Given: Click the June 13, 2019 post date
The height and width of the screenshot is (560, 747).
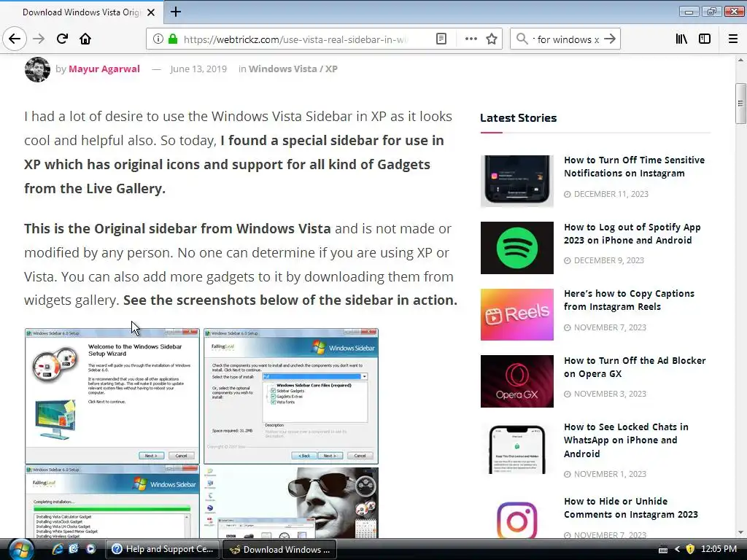Looking at the screenshot, I should click(198, 69).
